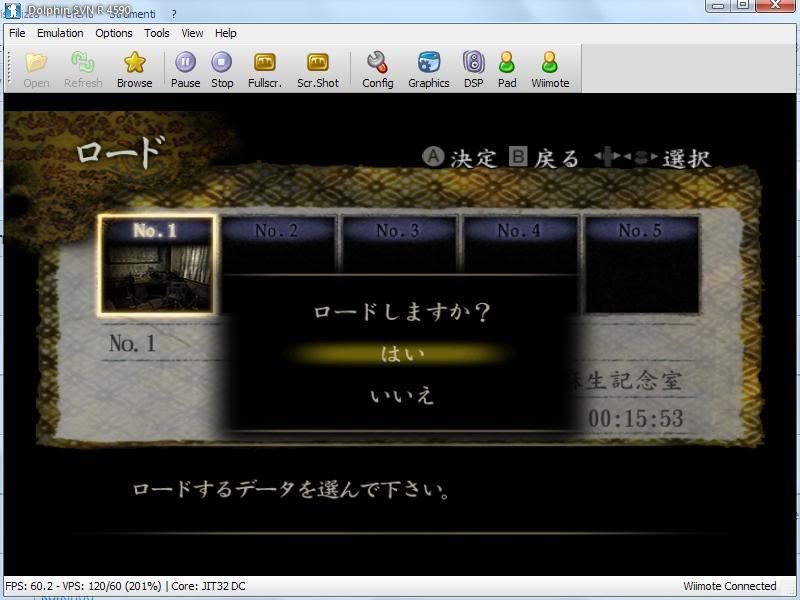Open Graphics plugin settings
The width and height of the screenshot is (800, 600).
point(429,70)
